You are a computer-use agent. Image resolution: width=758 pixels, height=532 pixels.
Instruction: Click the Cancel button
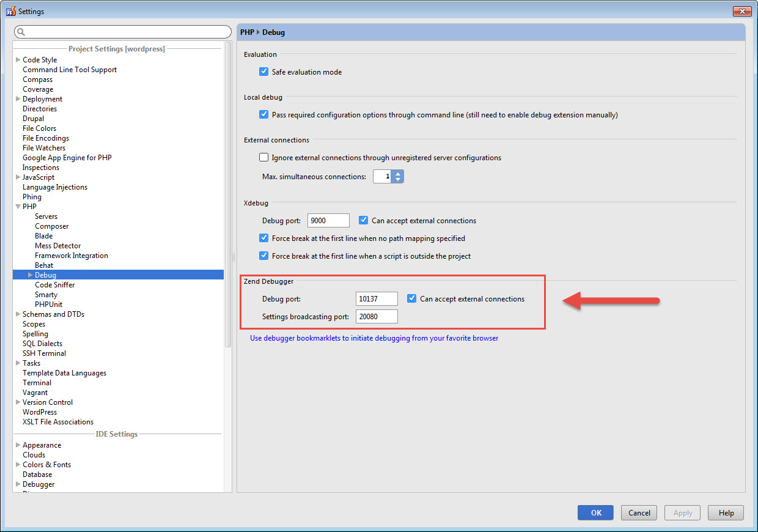pyautogui.click(x=639, y=513)
